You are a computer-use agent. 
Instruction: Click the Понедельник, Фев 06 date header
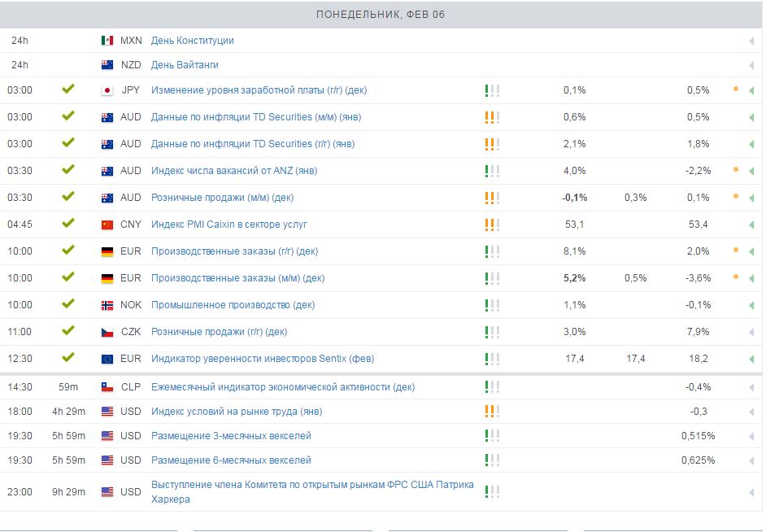pyautogui.click(x=381, y=15)
